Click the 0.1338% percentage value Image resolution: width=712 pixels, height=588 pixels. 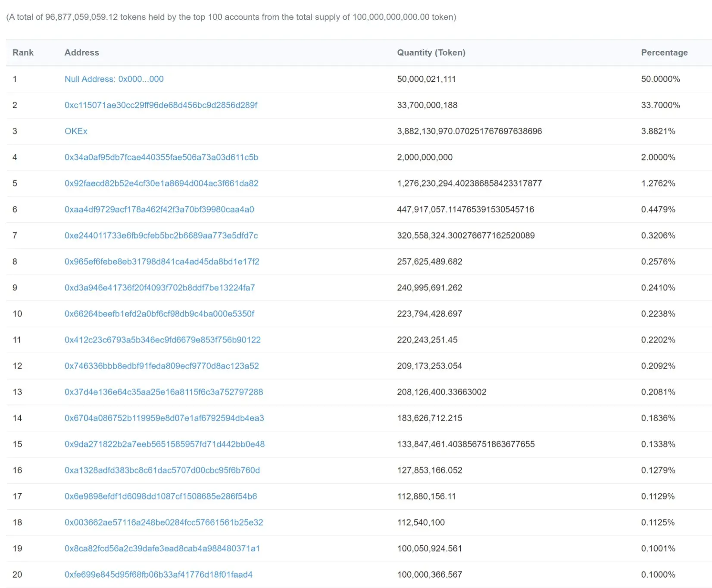tap(658, 444)
